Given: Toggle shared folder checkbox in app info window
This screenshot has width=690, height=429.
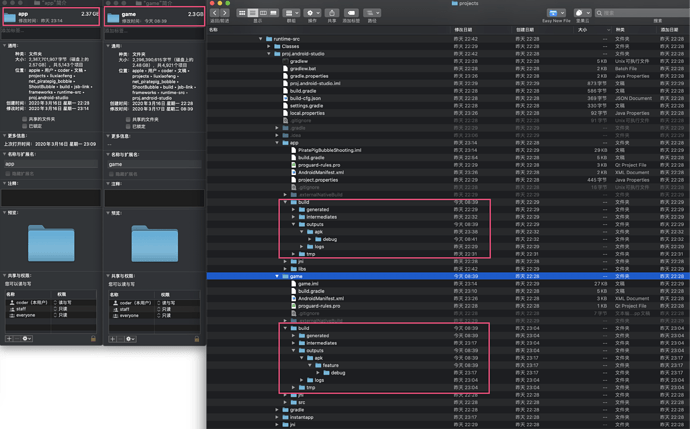Looking at the screenshot, I should (x=24, y=119).
